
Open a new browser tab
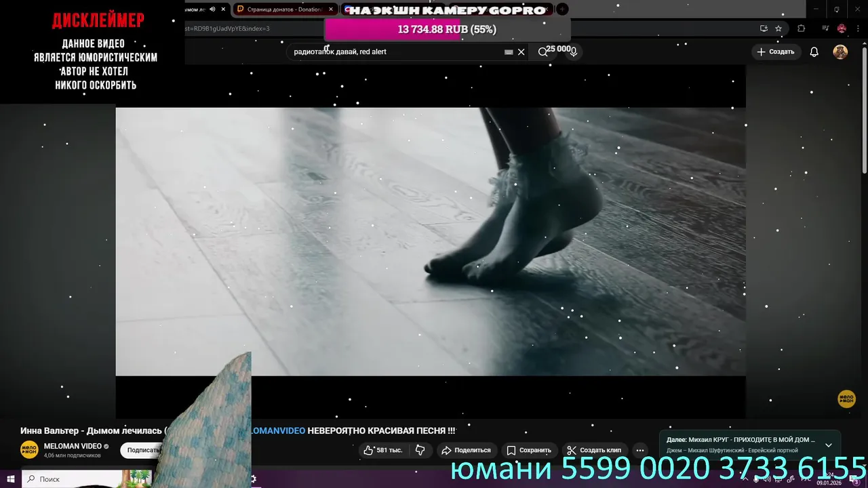(562, 9)
